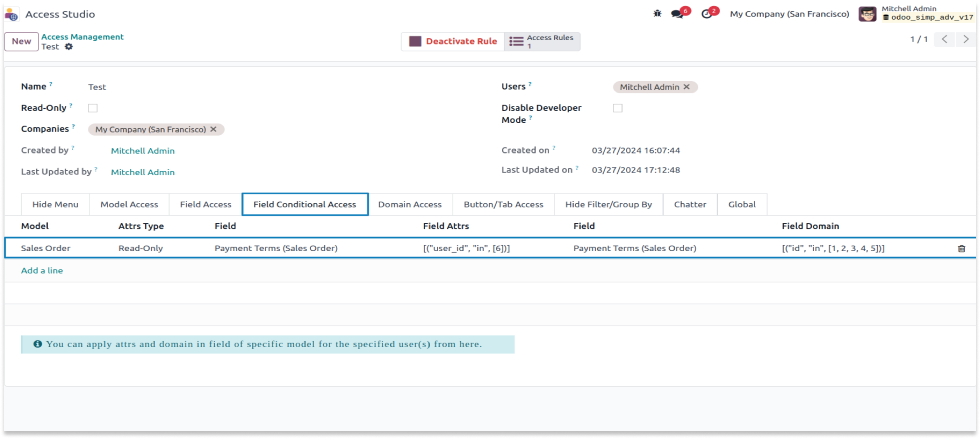Click the Add a line link

coord(42,270)
